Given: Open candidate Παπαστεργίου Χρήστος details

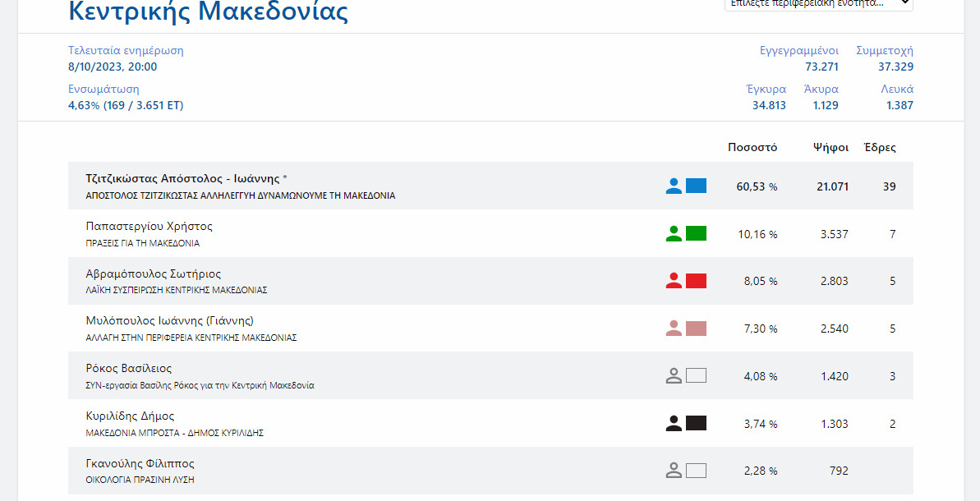Looking at the screenshot, I should click(x=149, y=226).
